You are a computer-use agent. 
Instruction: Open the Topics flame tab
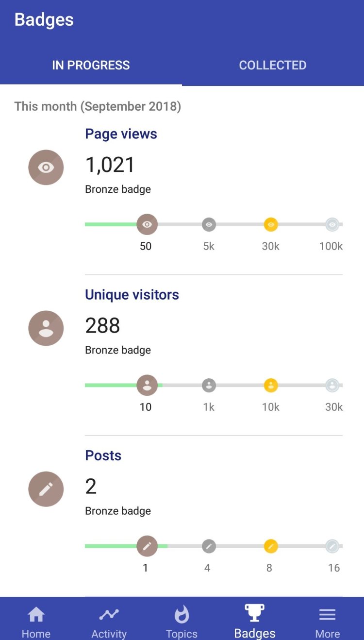[x=182, y=621]
